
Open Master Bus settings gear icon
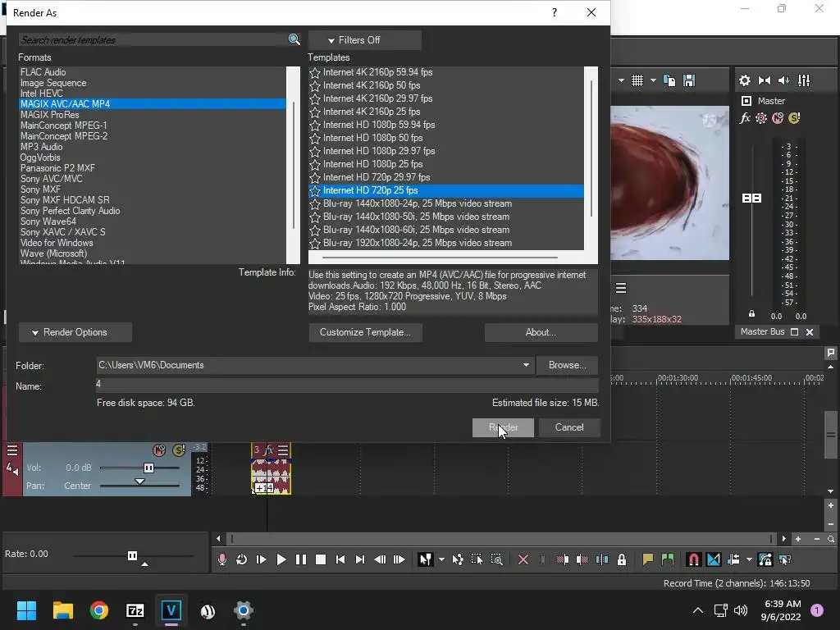pyautogui.click(x=745, y=80)
